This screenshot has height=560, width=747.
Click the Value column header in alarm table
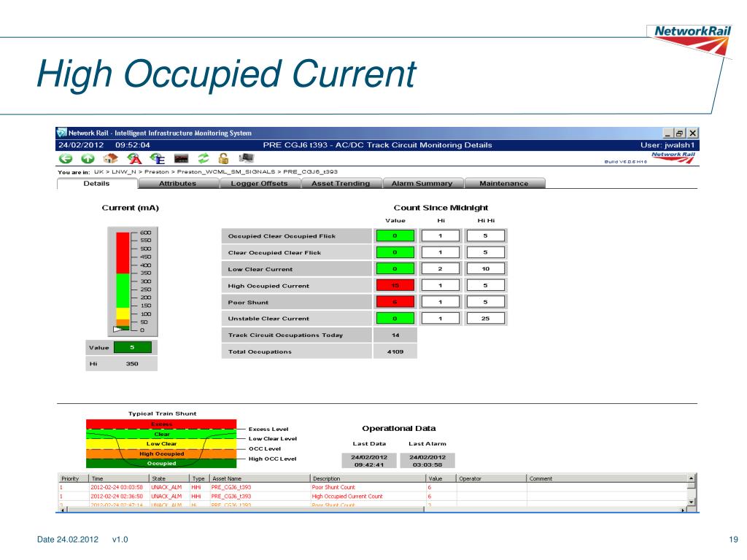[441, 478]
